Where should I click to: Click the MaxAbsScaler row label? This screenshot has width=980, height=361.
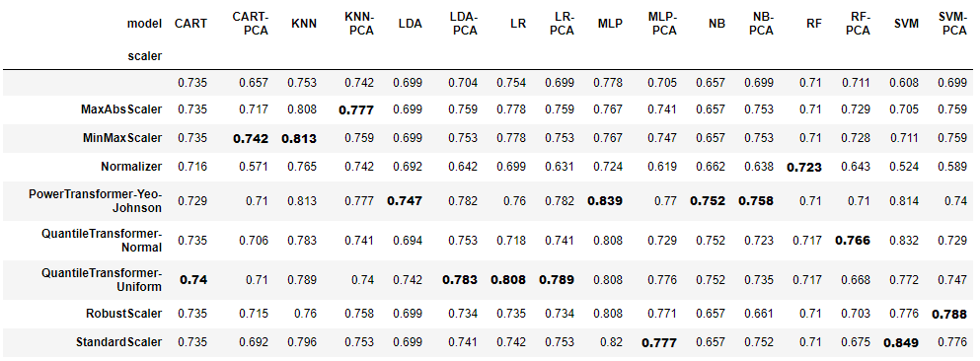coord(119,109)
